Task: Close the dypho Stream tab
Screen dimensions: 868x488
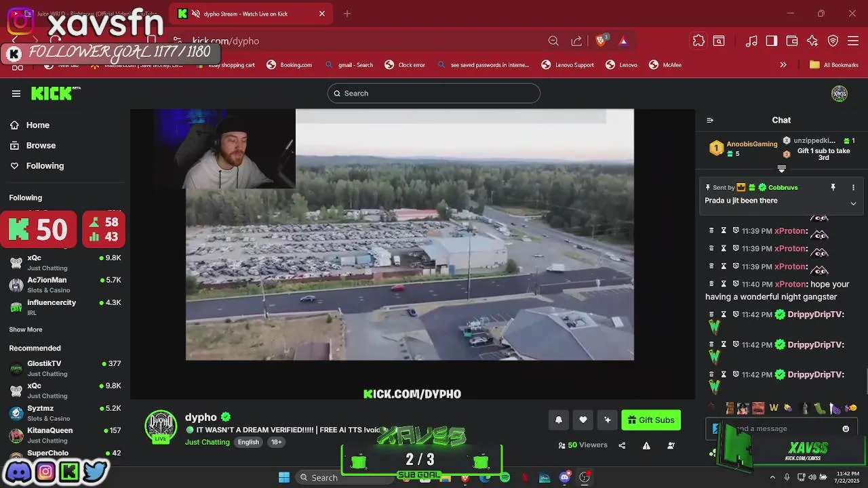Action: coord(322,14)
